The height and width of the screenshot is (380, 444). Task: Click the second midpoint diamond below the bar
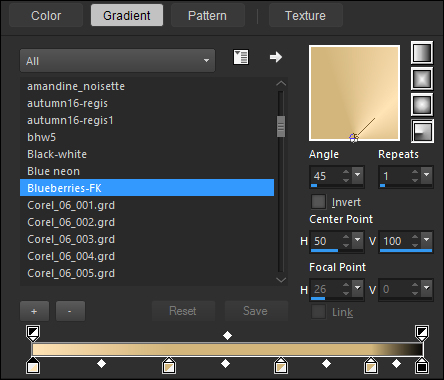225,363
